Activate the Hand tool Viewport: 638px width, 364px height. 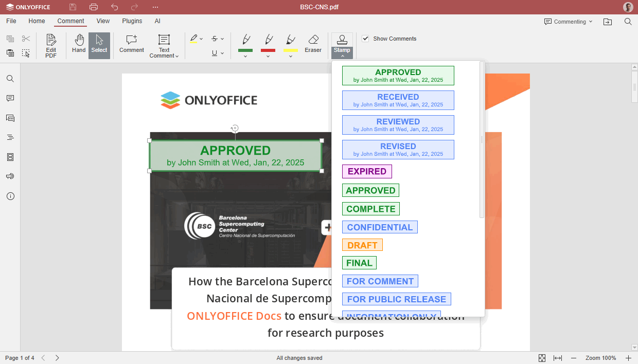[79, 44]
